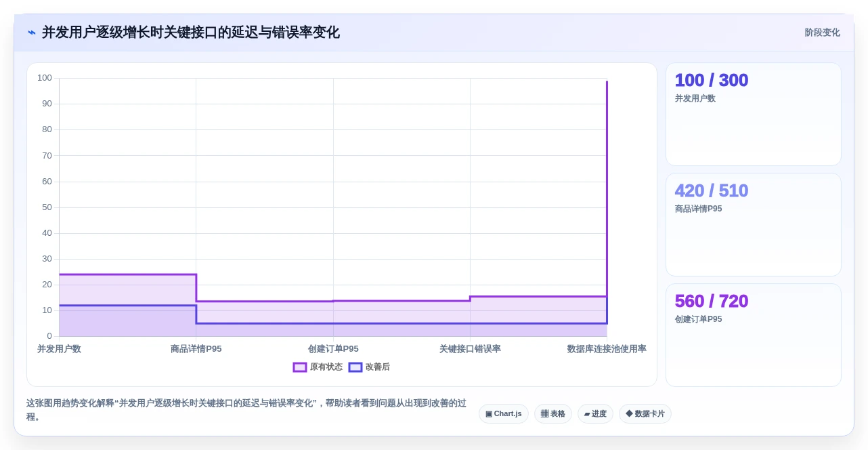Click the 数据卡片 tag chip
Screen dimensions: 868x450
click(x=645, y=414)
